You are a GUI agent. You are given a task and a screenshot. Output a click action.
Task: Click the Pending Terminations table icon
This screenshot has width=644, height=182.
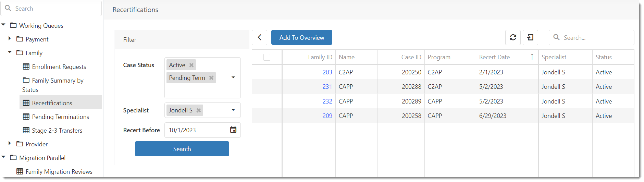point(26,117)
